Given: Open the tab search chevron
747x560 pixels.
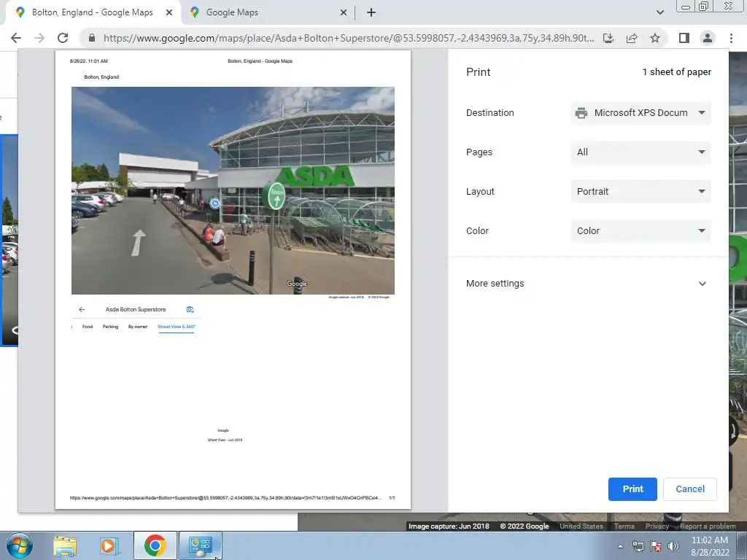Looking at the screenshot, I should 659,12.
